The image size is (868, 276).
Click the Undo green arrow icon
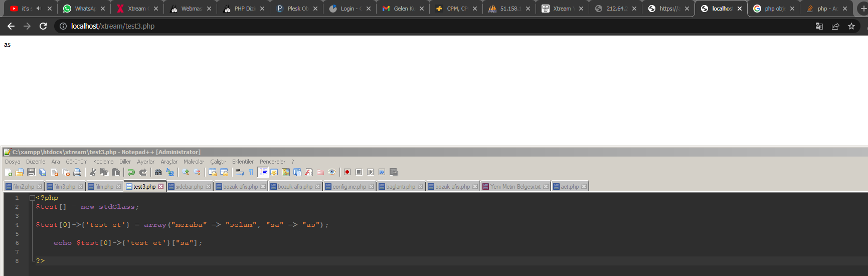pyautogui.click(x=131, y=172)
